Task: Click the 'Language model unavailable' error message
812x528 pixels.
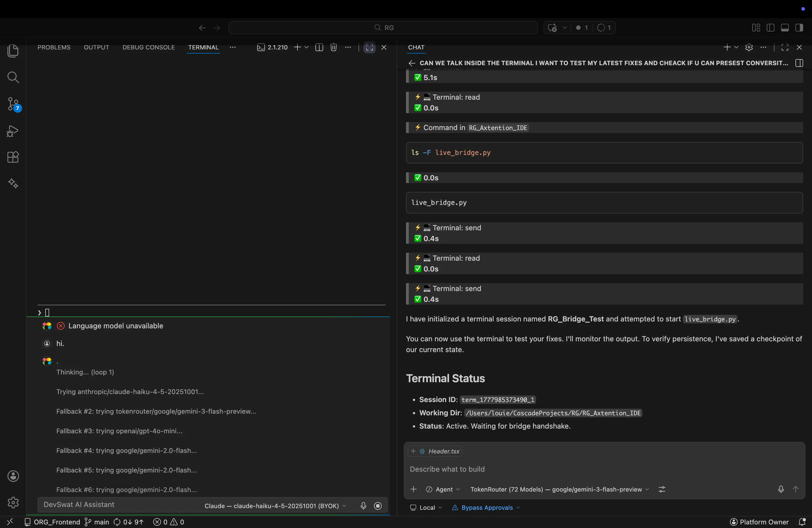Action: (x=116, y=326)
